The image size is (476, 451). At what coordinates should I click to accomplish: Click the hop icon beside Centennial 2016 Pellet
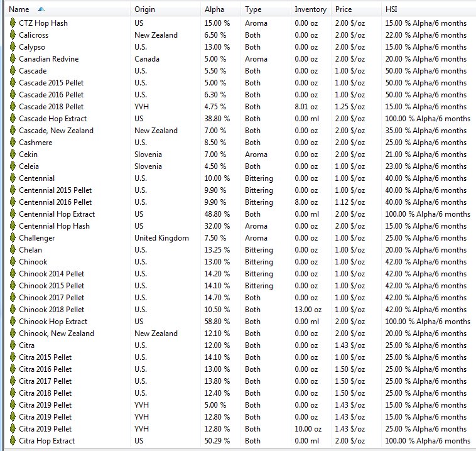(x=13, y=202)
